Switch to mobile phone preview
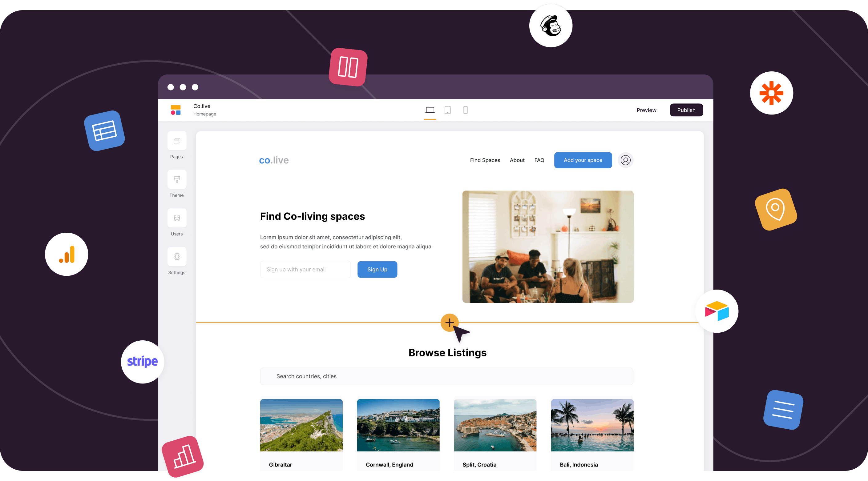This screenshot has width=868, height=481. pyautogui.click(x=465, y=110)
